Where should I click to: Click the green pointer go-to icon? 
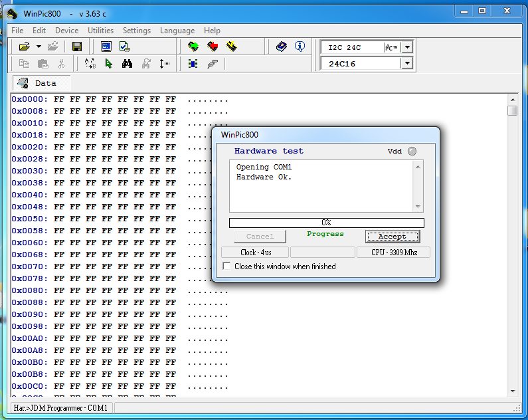[x=108, y=63]
